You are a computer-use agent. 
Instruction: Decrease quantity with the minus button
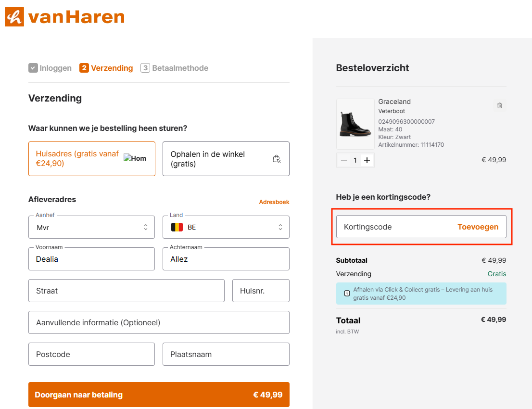pyautogui.click(x=343, y=160)
